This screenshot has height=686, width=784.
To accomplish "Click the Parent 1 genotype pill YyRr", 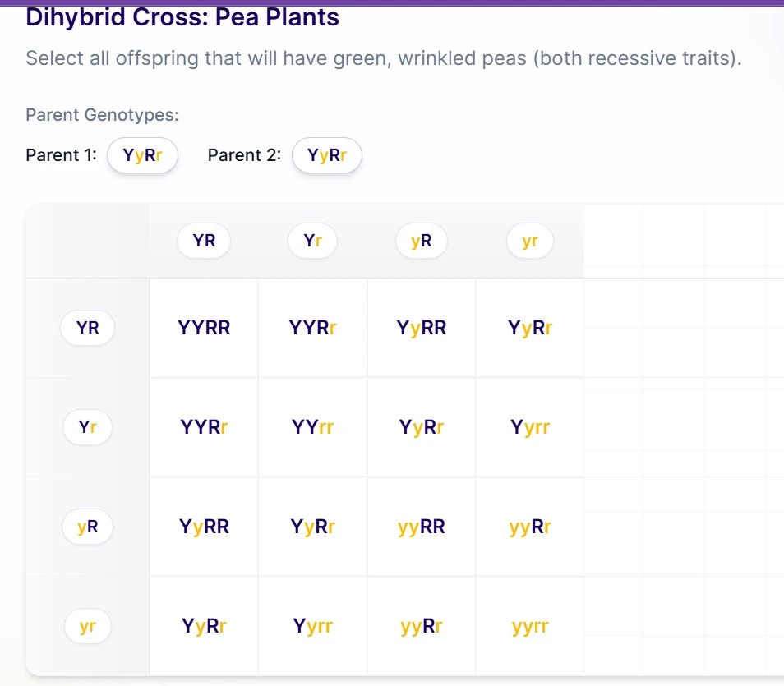I will 142,154.
